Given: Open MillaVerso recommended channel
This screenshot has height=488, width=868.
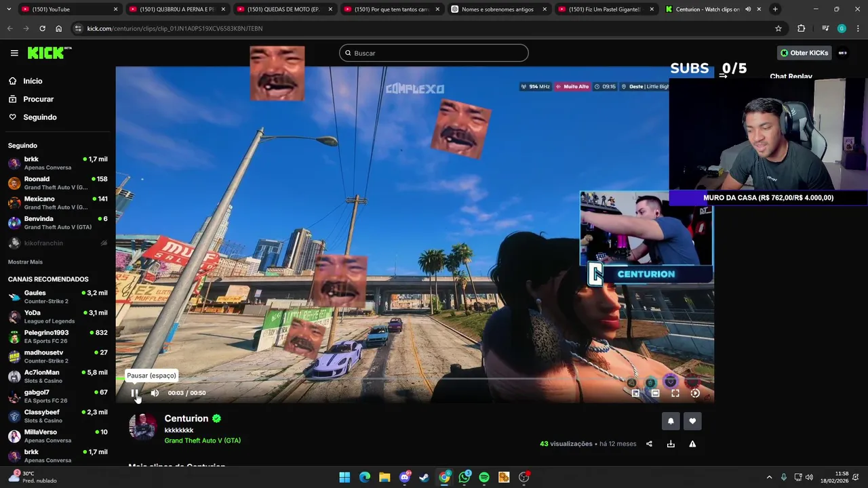Looking at the screenshot, I should tap(58, 436).
